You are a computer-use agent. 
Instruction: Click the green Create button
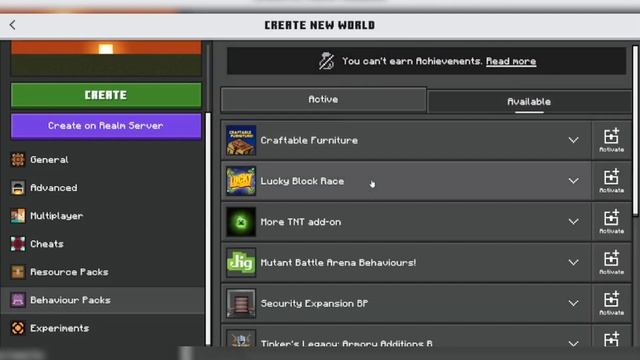point(106,95)
